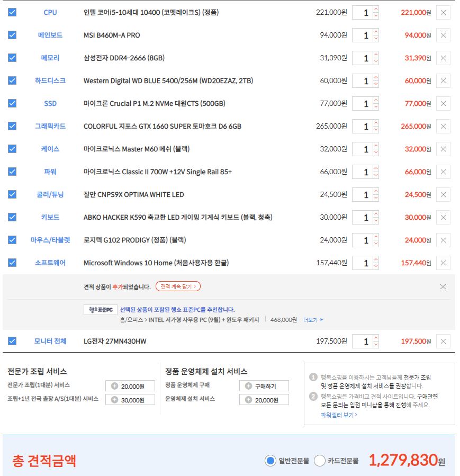The height and width of the screenshot is (476, 460).
Task: Increase 그래픽카드 quantity with up arrow
Action: tap(376, 123)
